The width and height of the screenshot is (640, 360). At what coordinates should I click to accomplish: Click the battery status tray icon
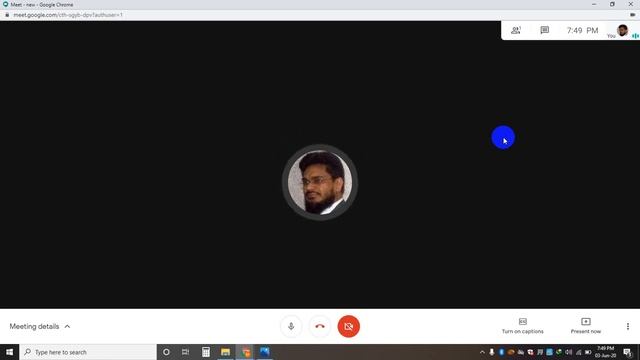tap(588, 352)
